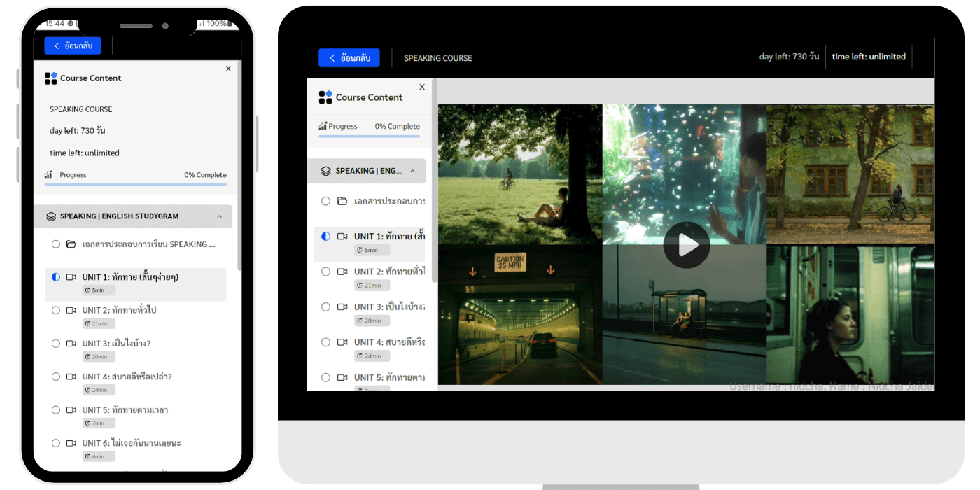
Task: Close the Course Content panel on the phone
Action: click(228, 69)
